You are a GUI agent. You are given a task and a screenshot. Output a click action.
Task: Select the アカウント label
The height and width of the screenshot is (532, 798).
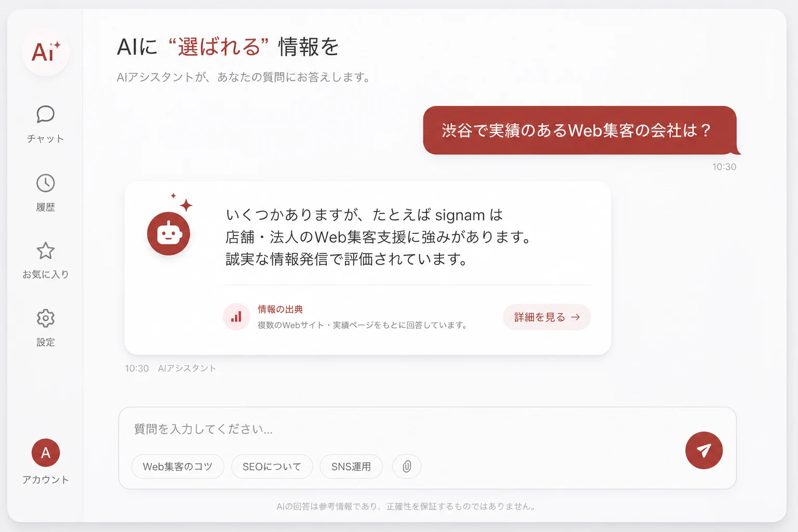[x=46, y=480]
